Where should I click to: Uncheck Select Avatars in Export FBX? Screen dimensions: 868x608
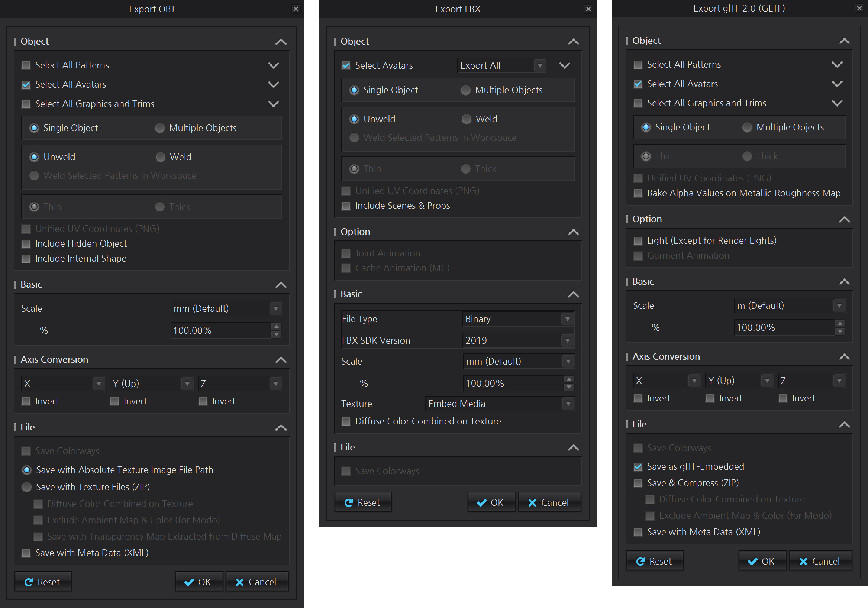coord(346,66)
